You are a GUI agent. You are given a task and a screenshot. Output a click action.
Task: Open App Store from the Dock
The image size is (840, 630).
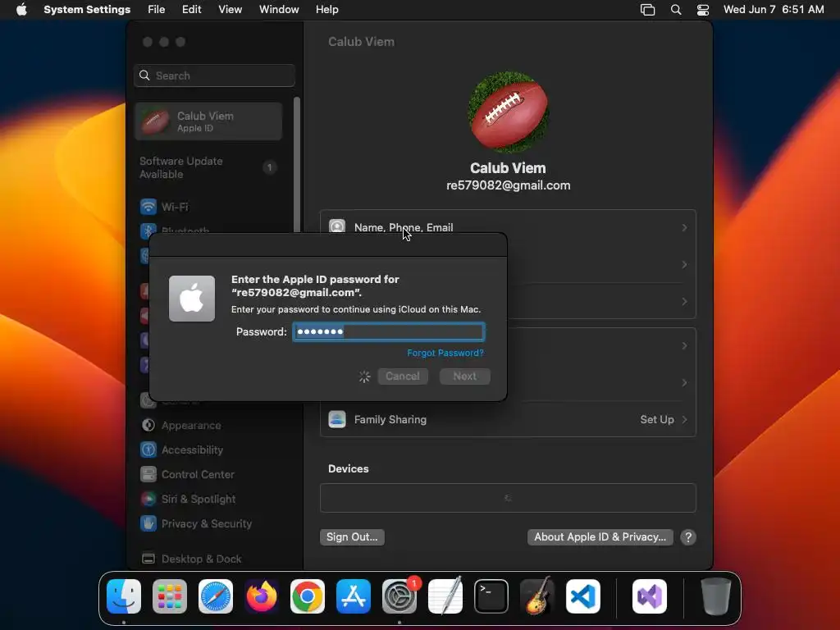(354, 596)
